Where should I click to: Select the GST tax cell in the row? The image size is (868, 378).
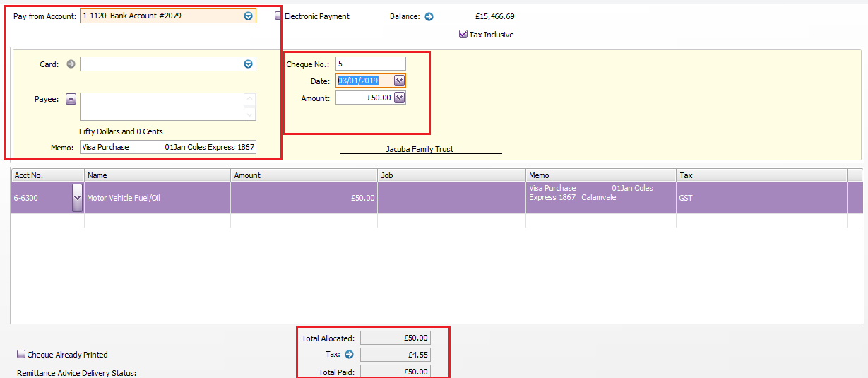point(761,199)
